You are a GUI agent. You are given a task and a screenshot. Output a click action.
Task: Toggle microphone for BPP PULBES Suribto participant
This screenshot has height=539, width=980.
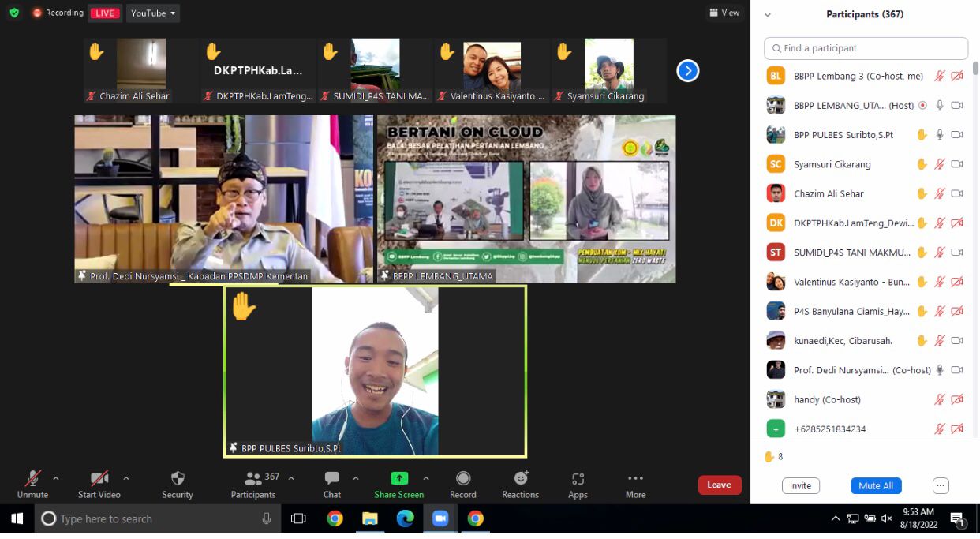939,135
